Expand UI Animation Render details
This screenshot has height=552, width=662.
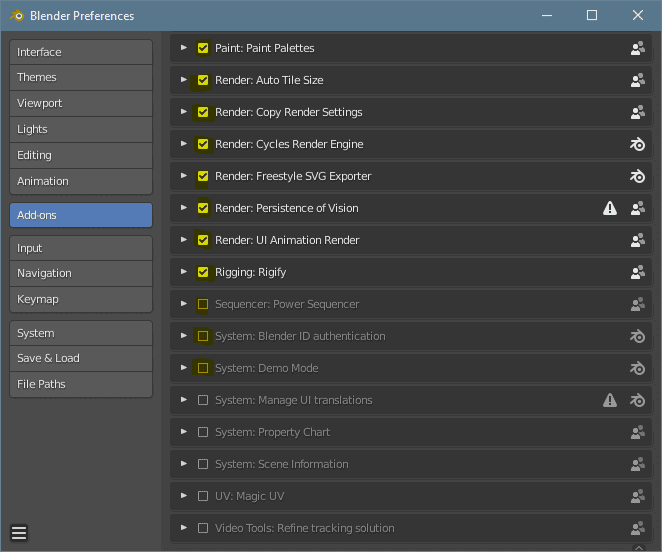pos(184,240)
